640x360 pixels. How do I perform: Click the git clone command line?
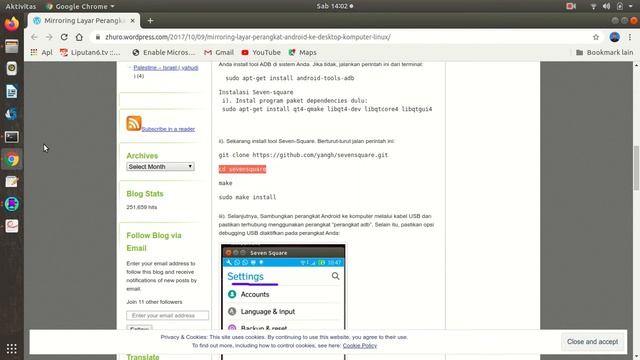[303, 155]
